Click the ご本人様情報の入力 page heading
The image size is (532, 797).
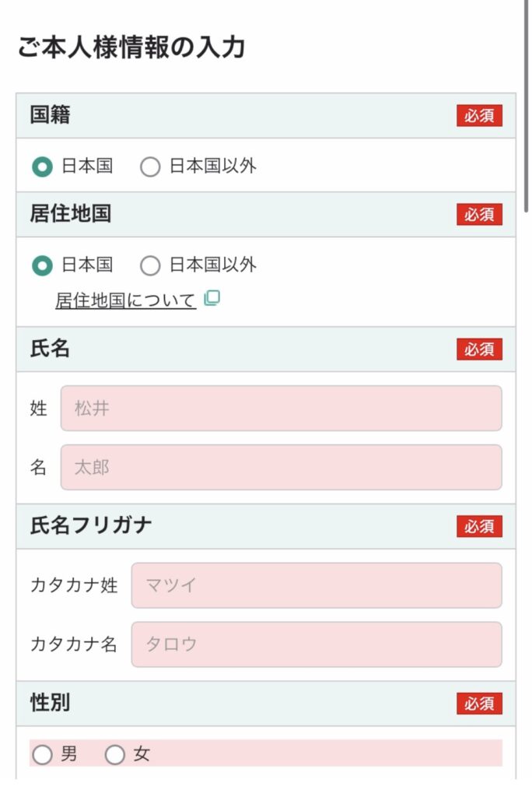(131, 47)
